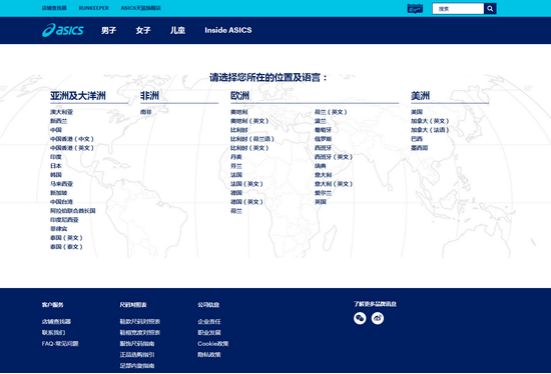Click the RUNKEEPER link in top bar

point(94,8)
